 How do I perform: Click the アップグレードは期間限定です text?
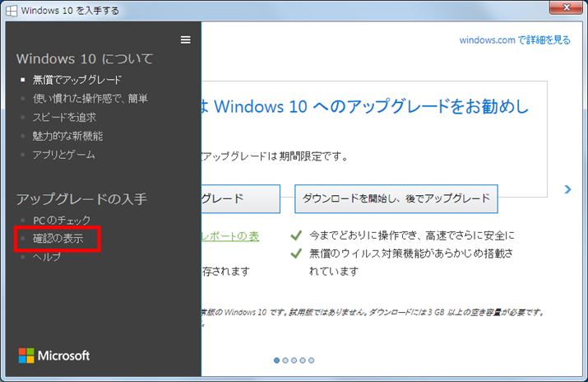pos(275,156)
